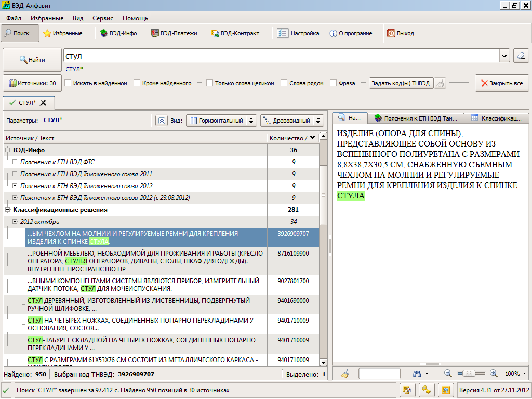
Task: Open the Файл menu
Action: point(14,18)
